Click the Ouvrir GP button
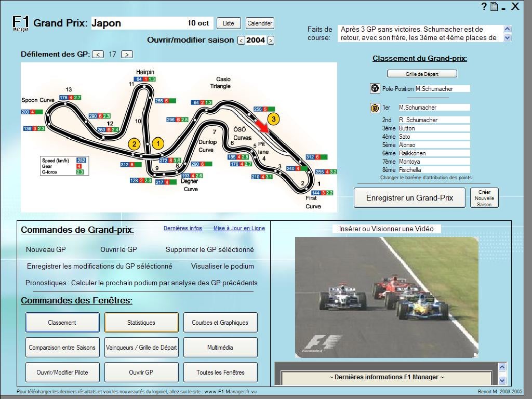 coord(141,372)
